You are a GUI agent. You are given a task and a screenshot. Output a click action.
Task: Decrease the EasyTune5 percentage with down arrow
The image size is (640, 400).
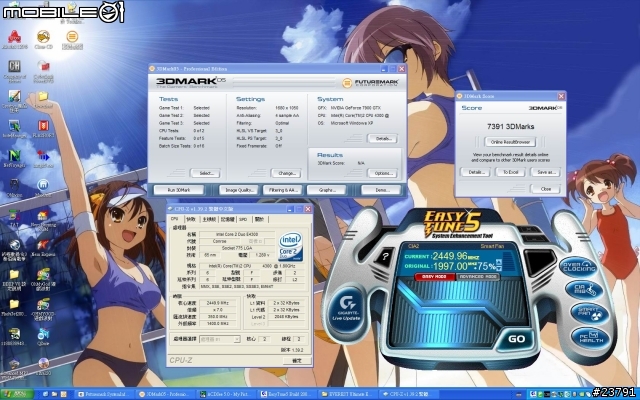coord(498,268)
